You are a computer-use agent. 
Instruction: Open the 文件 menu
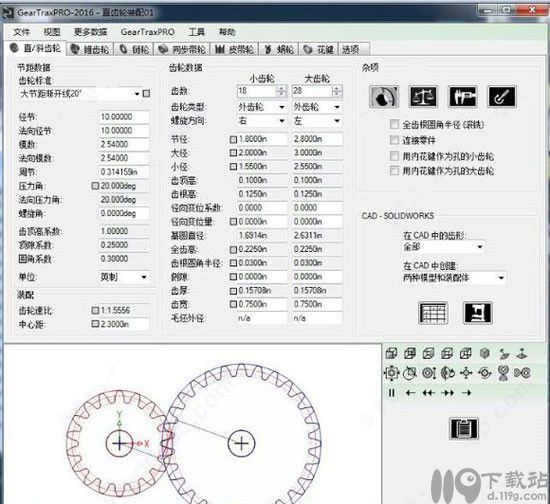[x=22, y=32]
